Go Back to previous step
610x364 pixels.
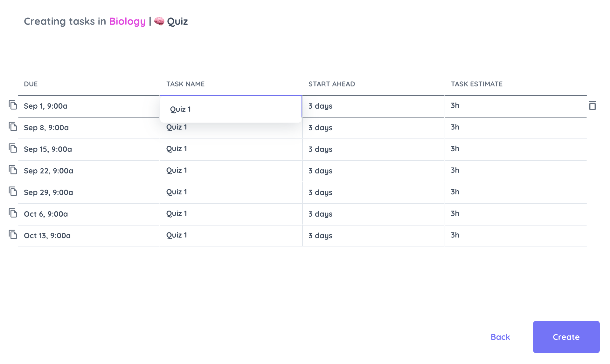pos(500,337)
